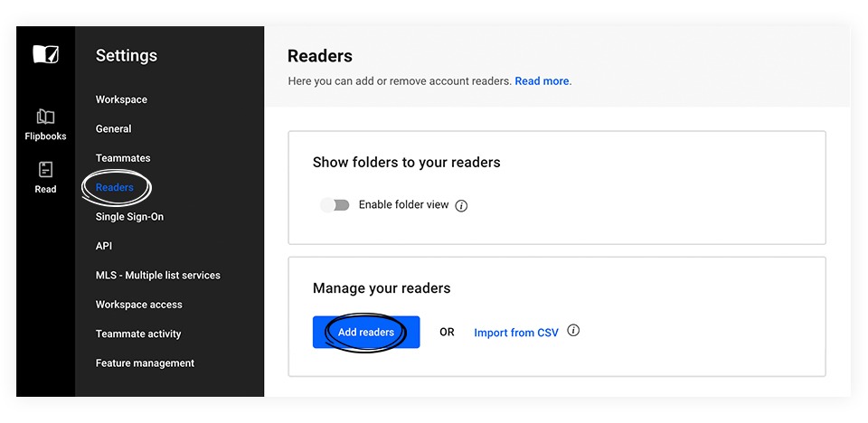Click the FlippingBook logo icon
Screen dimensions: 868x423
pyautogui.click(x=45, y=54)
